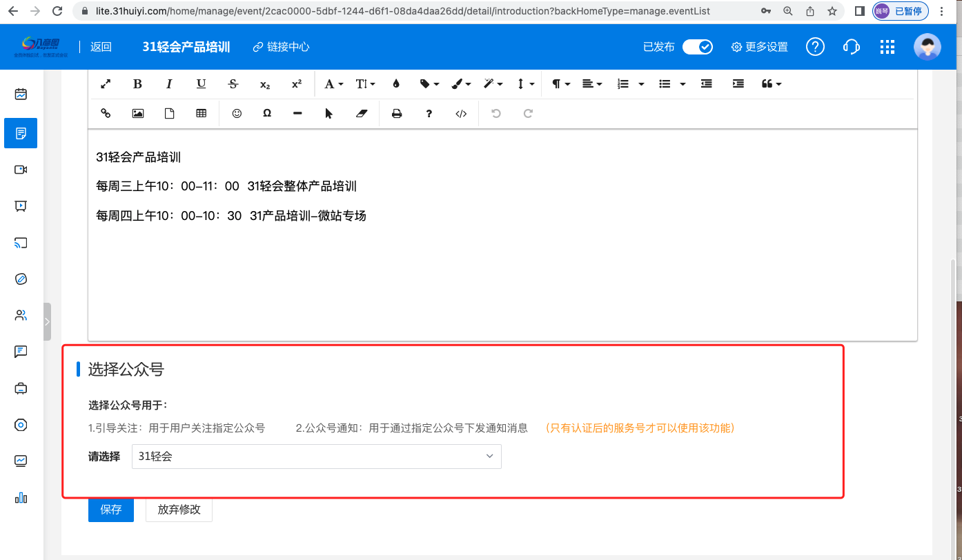962x560 pixels.
Task: Open the emoticon picker
Action: [237, 114]
